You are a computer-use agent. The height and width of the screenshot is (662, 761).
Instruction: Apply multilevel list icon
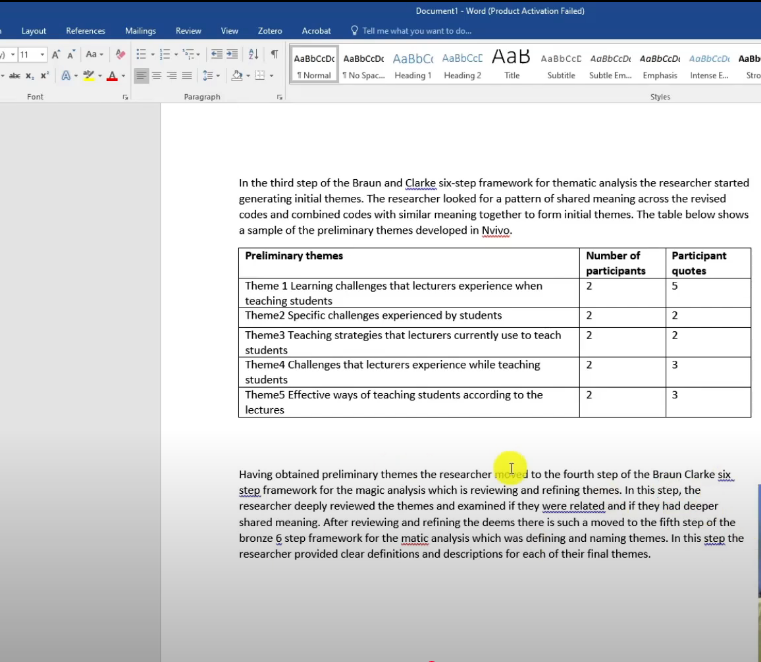pyautogui.click(x=188, y=54)
